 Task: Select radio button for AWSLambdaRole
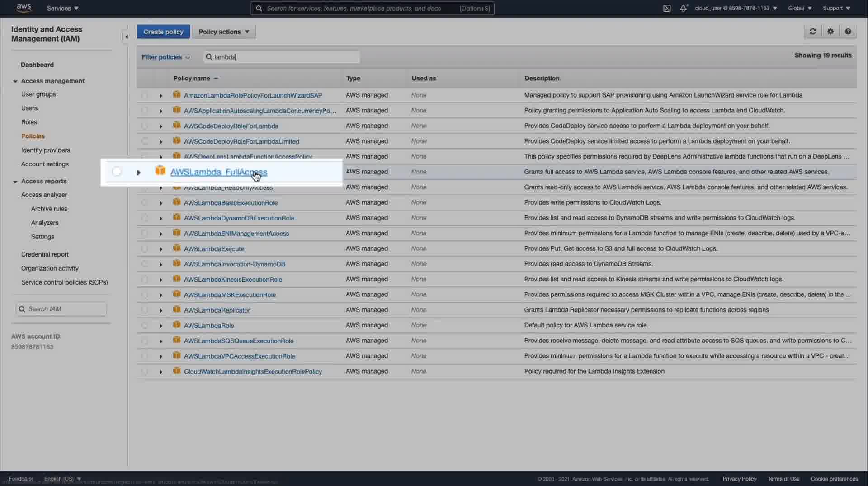145,326
